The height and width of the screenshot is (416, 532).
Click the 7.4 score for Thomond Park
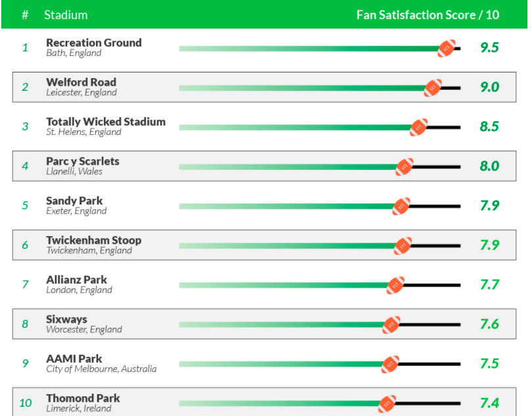(490, 403)
